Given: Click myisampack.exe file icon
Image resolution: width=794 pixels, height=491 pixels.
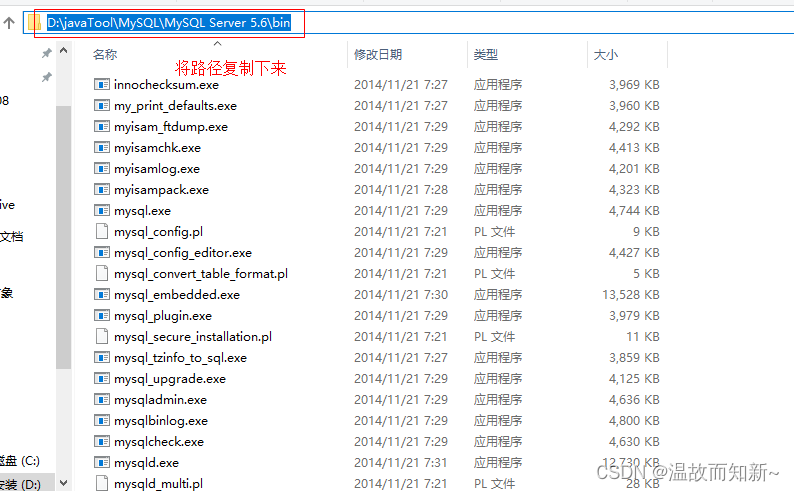Looking at the screenshot, I should 102,189.
